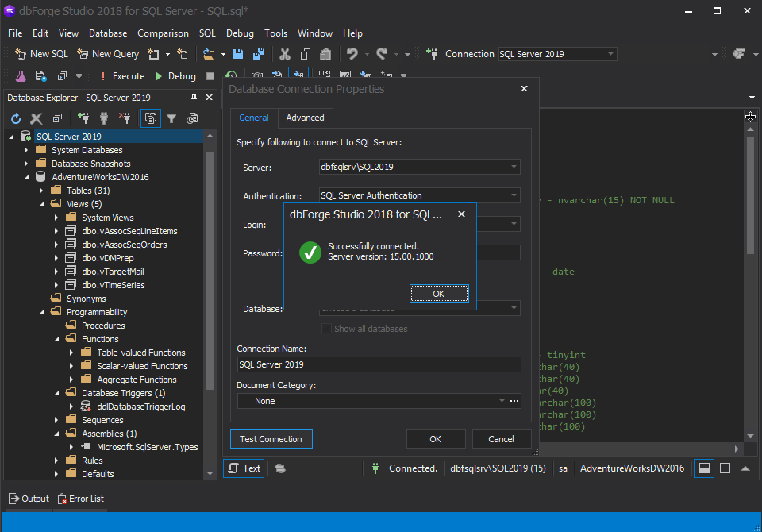Image resolution: width=762 pixels, height=532 pixels.
Task: Refresh the Database Explorer tree
Action: click(16, 118)
